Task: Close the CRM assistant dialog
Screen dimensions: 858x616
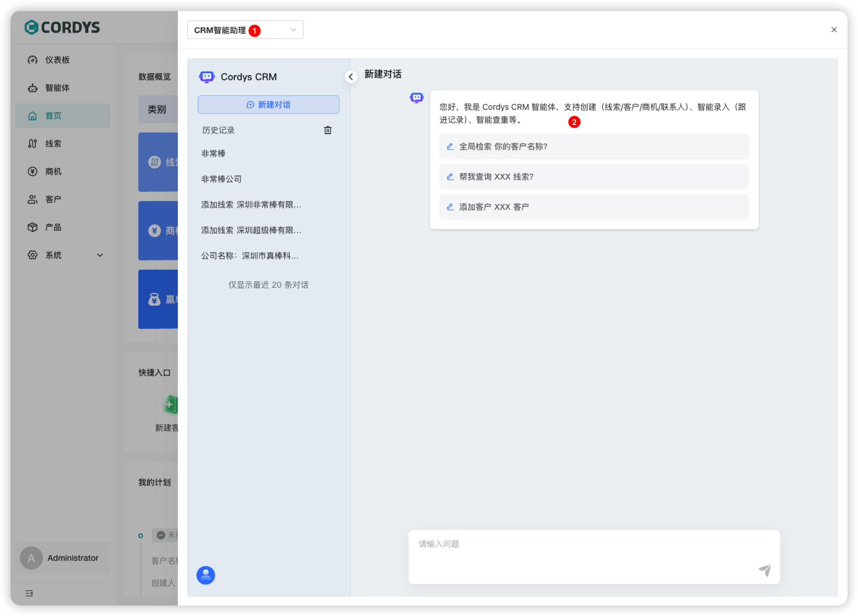Action: (x=834, y=30)
